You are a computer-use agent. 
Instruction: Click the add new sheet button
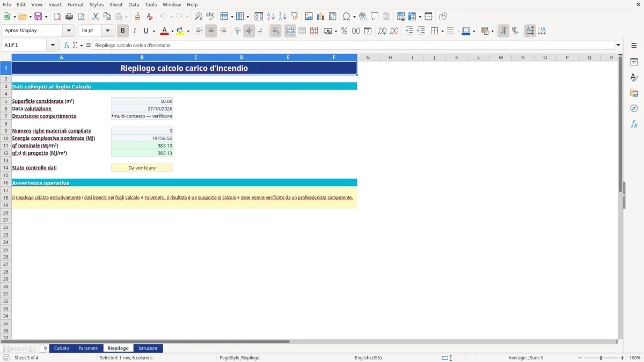[45, 349]
